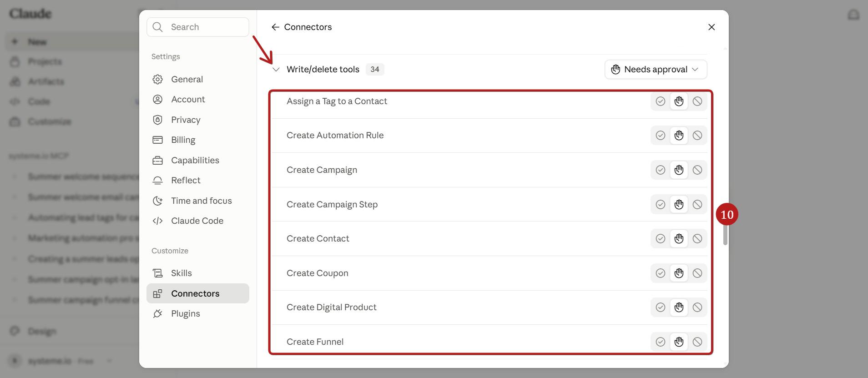Always allow Create Funnel
This screenshot has width=868, height=378.
pos(661,342)
